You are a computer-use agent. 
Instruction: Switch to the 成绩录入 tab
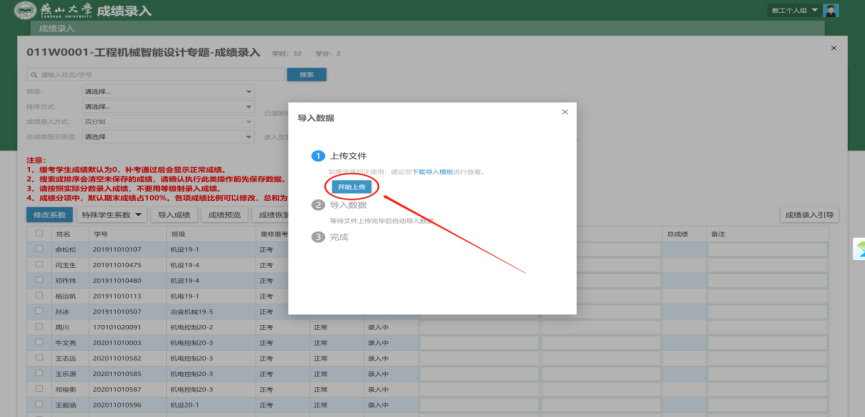58,29
